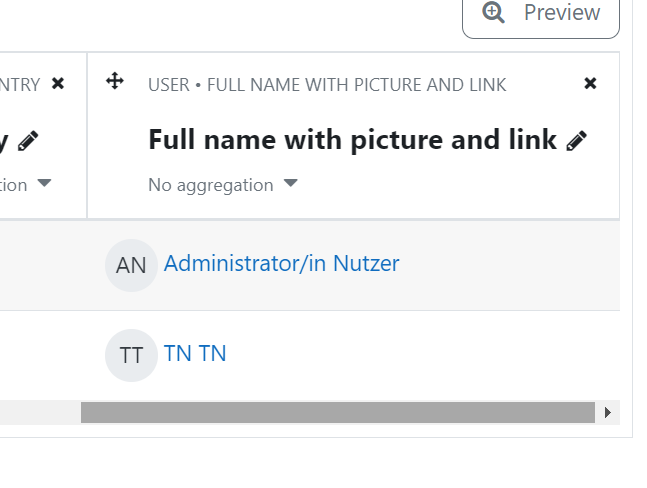Open the TN TN user profile link
The image size is (647, 488).
point(195,354)
